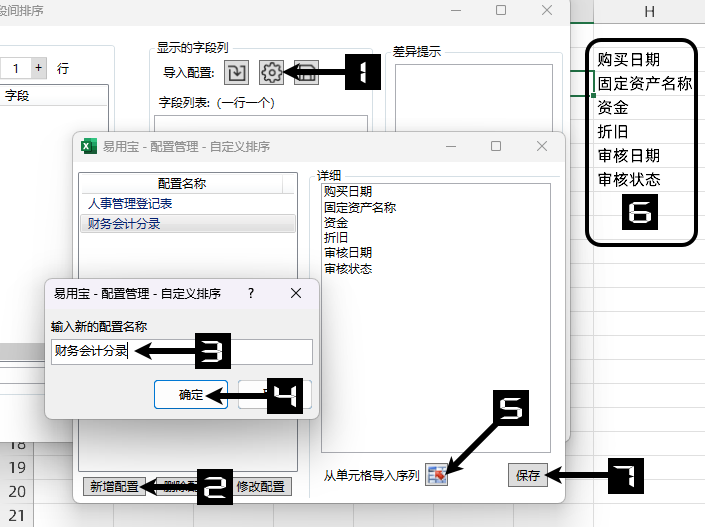Select row 19 header in Excel
The height and width of the screenshot is (527, 705).
pyautogui.click(x=17, y=468)
